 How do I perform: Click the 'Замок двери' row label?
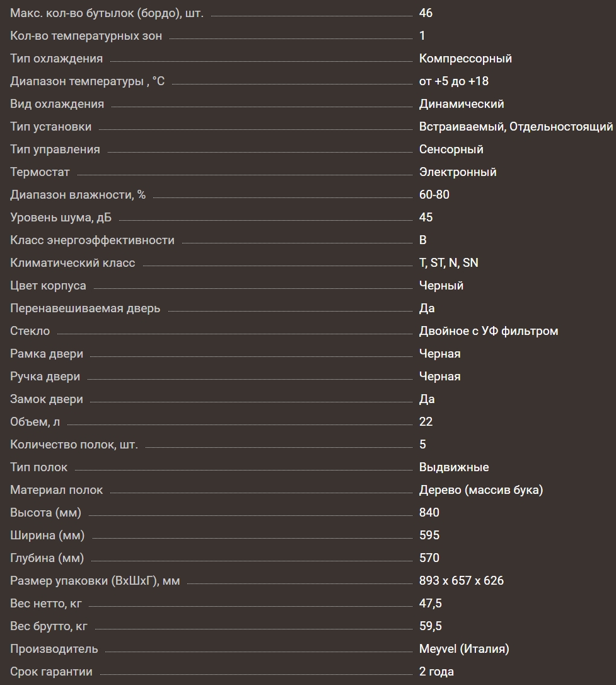[47, 399]
